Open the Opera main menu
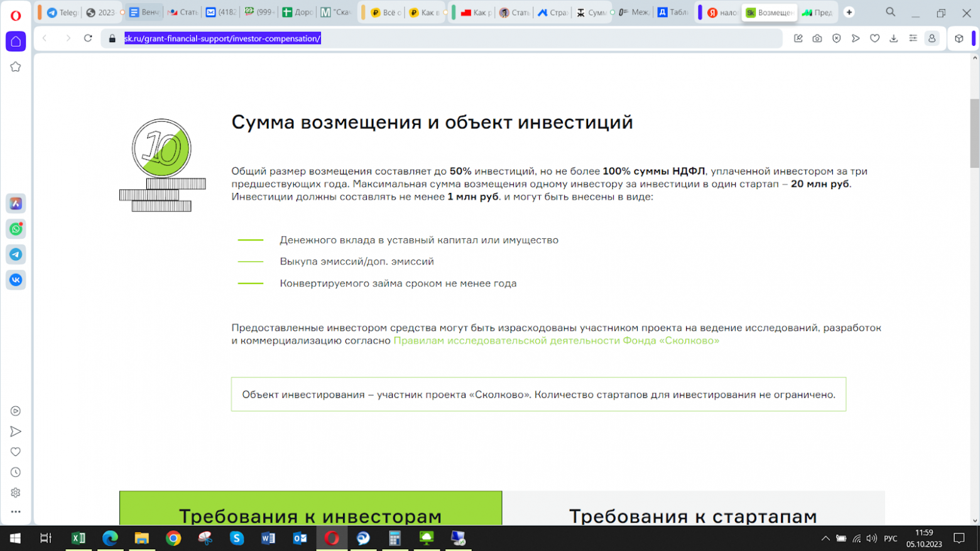This screenshot has width=980, height=551. (16, 15)
